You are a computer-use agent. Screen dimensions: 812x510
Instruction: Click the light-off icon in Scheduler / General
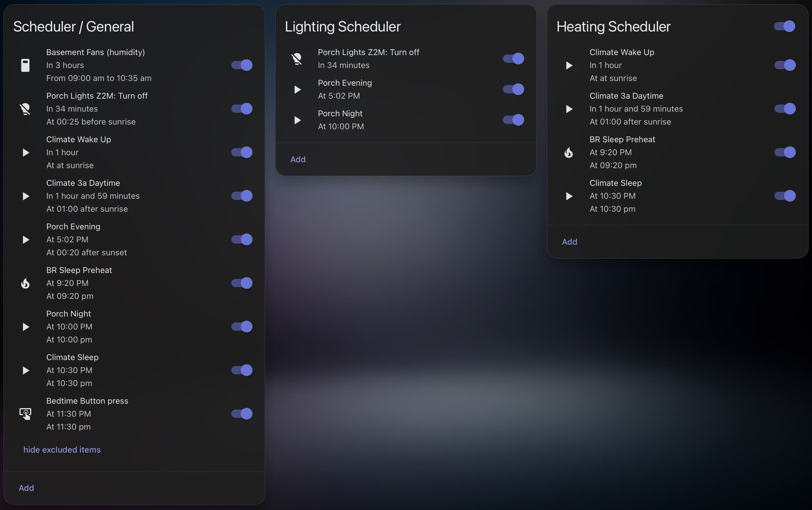click(x=25, y=109)
